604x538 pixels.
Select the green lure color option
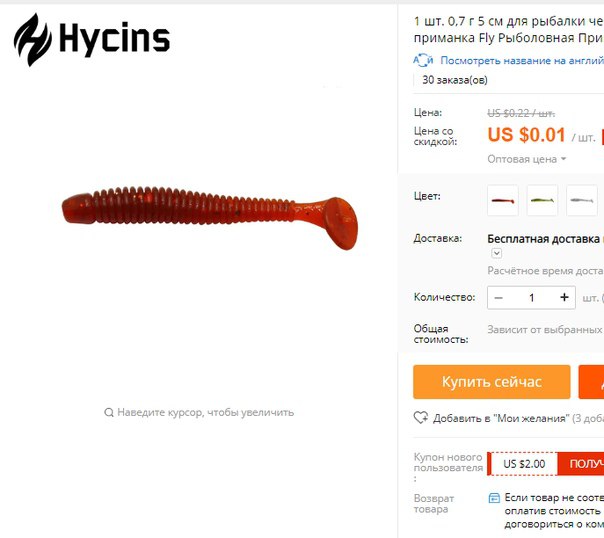542,200
